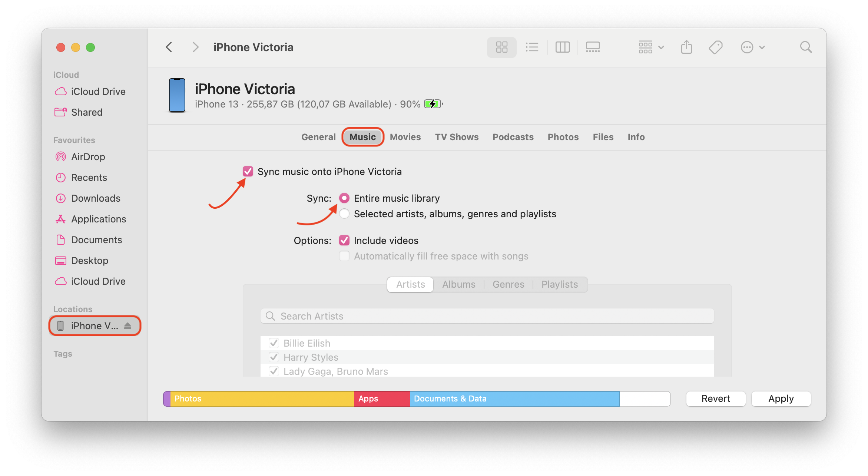The image size is (868, 476).
Task: Eject iPhone Victoria from sidebar
Action: pyautogui.click(x=128, y=326)
